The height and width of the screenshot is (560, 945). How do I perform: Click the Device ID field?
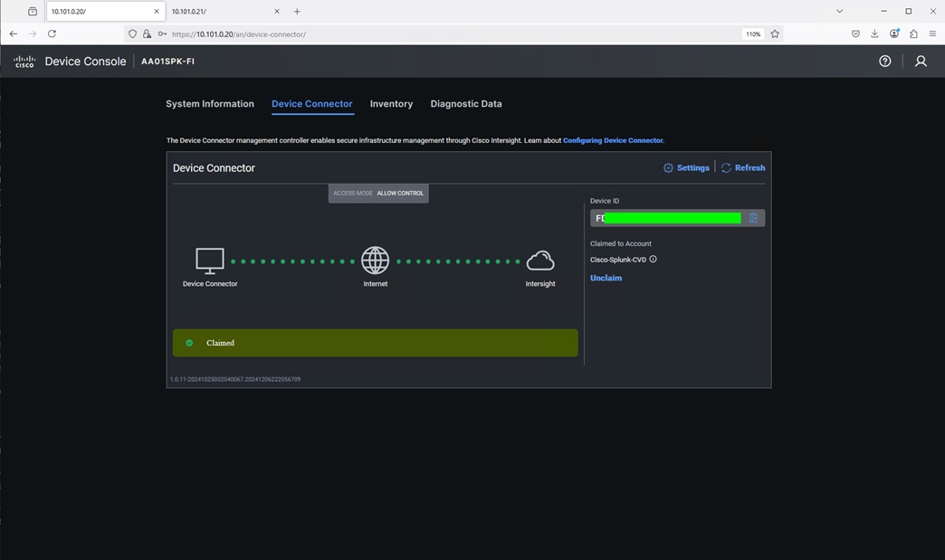(677, 218)
